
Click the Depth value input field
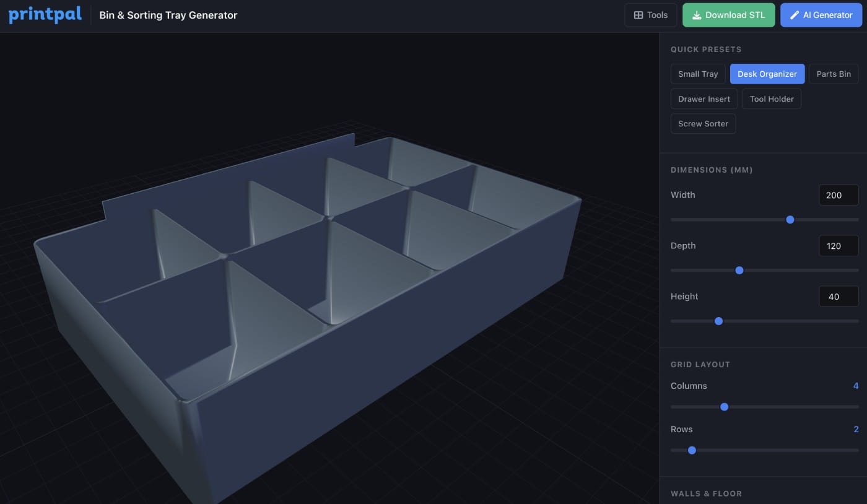pyautogui.click(x=838, y=246)
